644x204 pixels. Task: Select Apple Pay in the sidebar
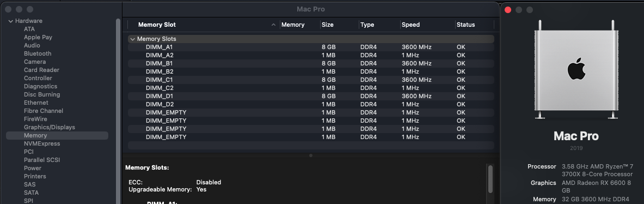(x=38, y=38)
